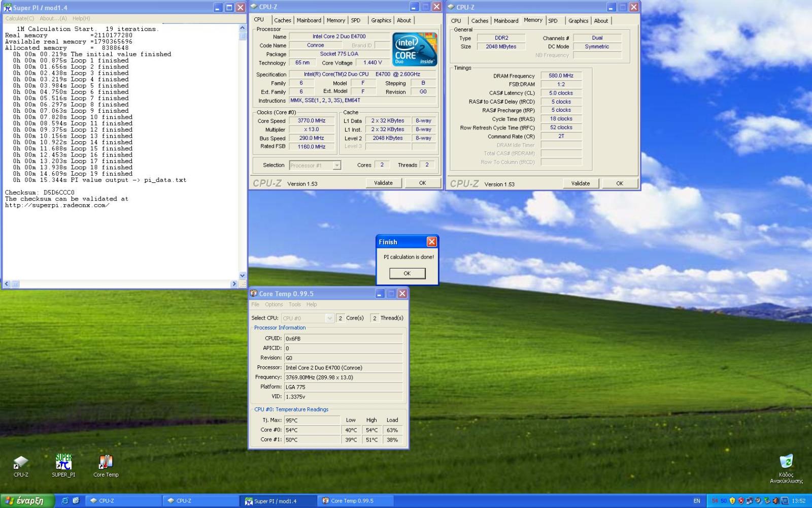Click OK in the right CPU-Z window
Screen dimensions: 812x508
[x=620, y=183]
